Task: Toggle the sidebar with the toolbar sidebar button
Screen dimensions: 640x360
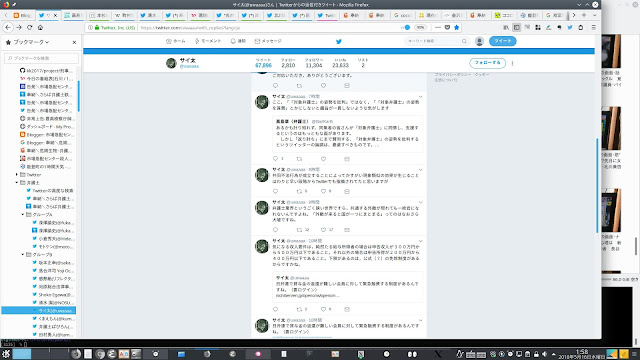Action: click(516, 27)
